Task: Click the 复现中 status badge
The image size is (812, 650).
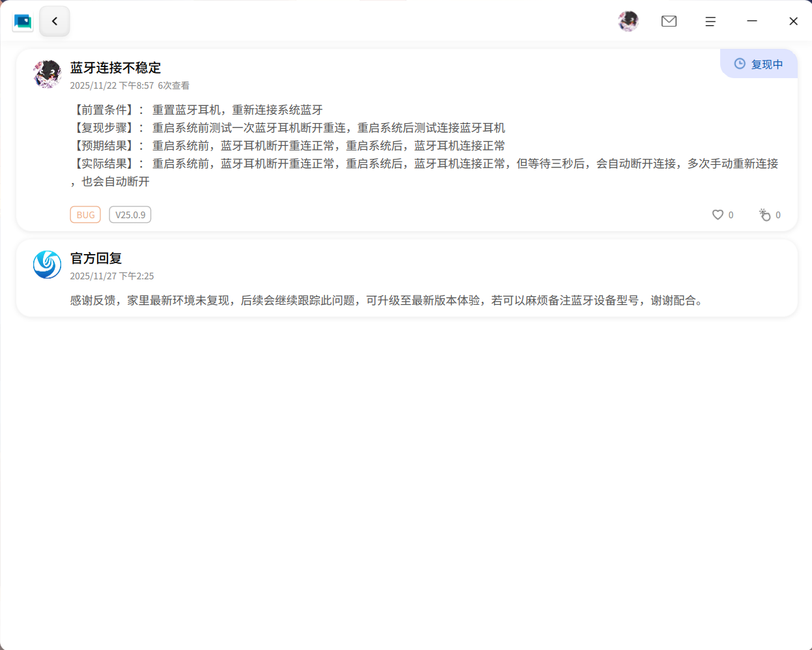Action: [759, 64]
